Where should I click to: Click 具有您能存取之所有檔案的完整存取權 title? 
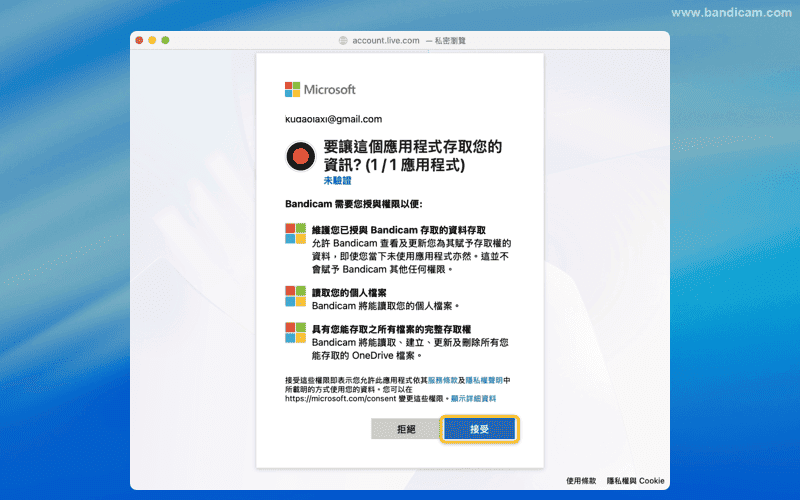tap(391, 330)
